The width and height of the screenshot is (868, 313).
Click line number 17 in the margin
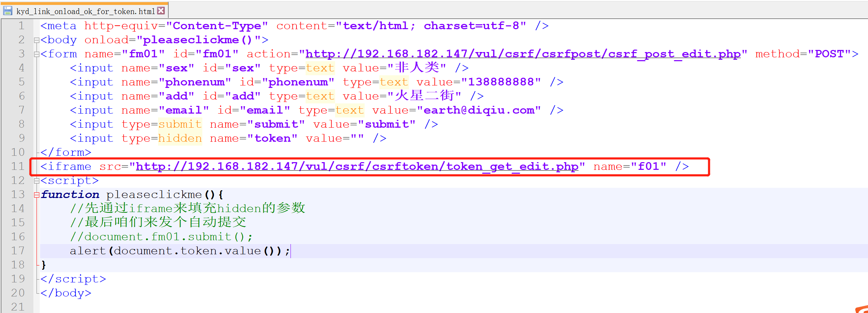pyautogui.click(x=18, y=251)
